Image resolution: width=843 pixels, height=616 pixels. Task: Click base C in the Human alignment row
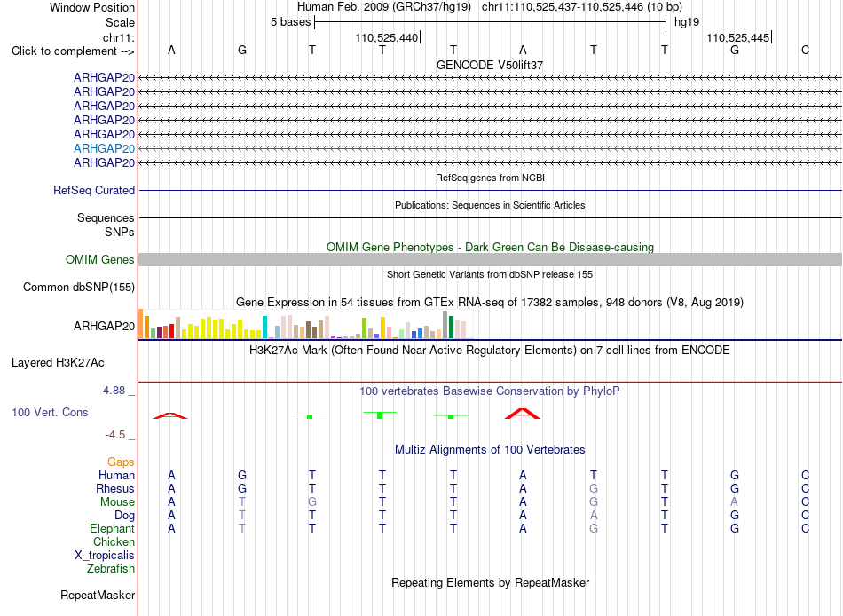tap(805, 476)
